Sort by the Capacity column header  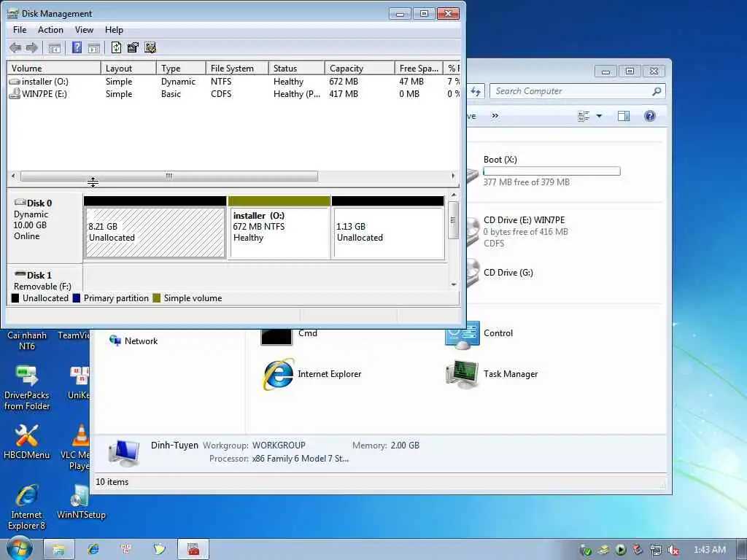(x=359, y=68)
